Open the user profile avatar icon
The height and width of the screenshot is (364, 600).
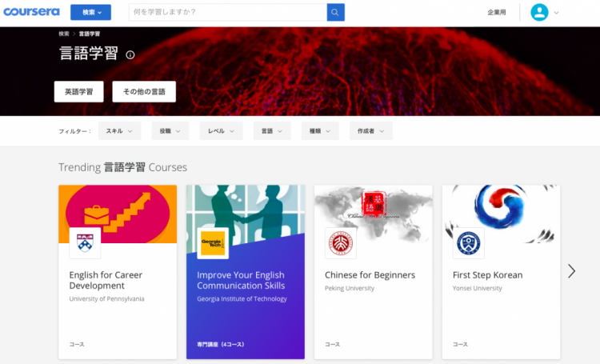tap(539, 12)
